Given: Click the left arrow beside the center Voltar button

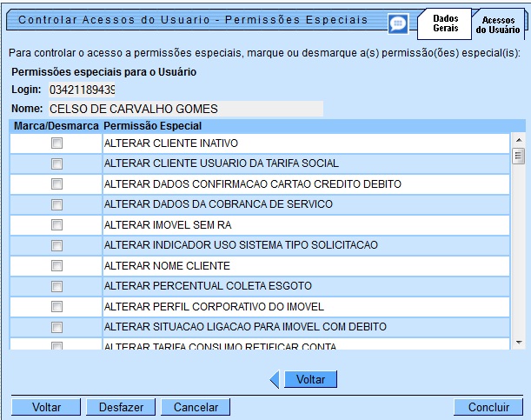Looking at the screenshot, I should (x=275, y=379).
